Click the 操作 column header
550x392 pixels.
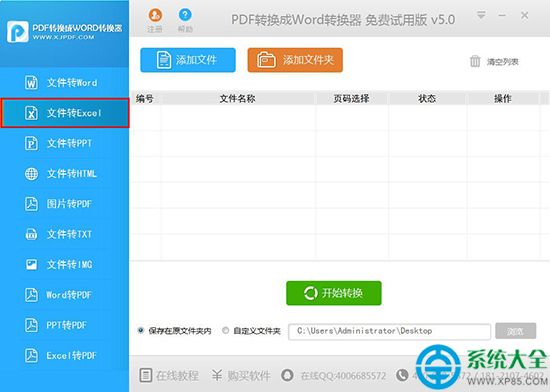click(503, 99)
